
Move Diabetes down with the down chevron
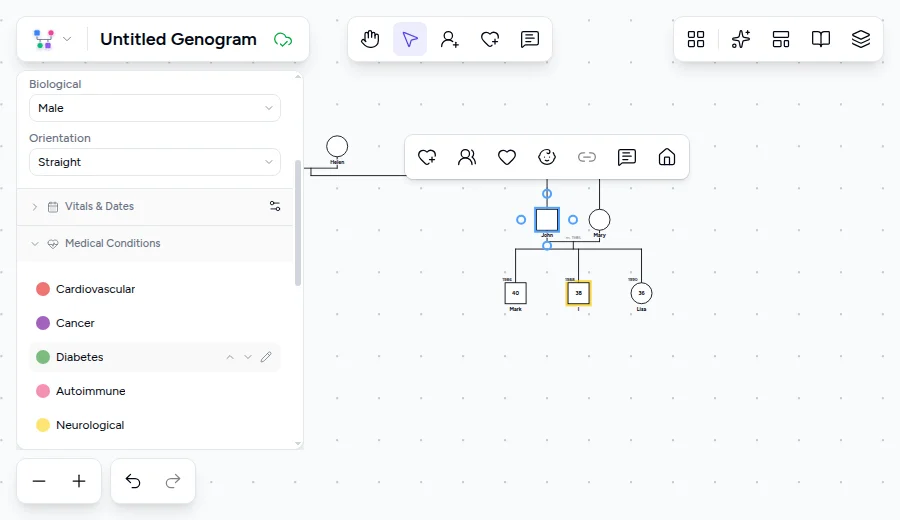pyautogui.click(x=248, y=357)
